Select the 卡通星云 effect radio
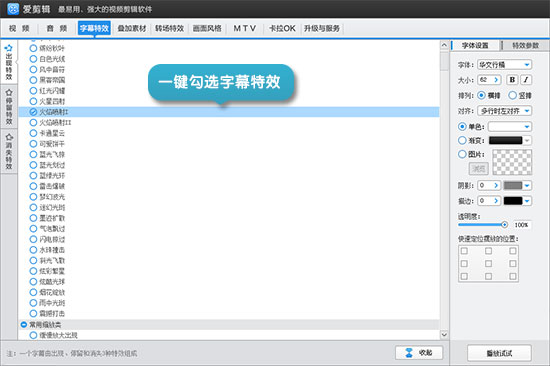Screen dimensions: 550x366 [33, 133]
